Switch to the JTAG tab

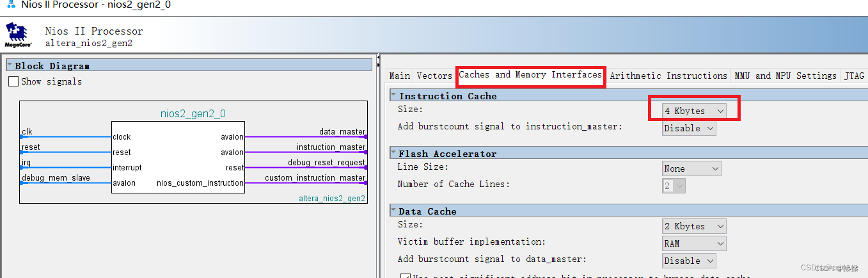[854, 76]
